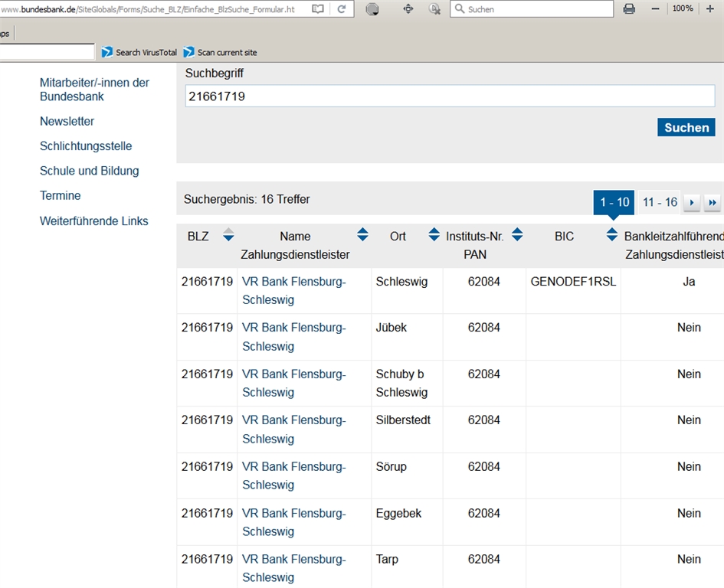This screenshot has height=588, width=724.
Task: Click the Scan current site icon
Action: (189, 52)
